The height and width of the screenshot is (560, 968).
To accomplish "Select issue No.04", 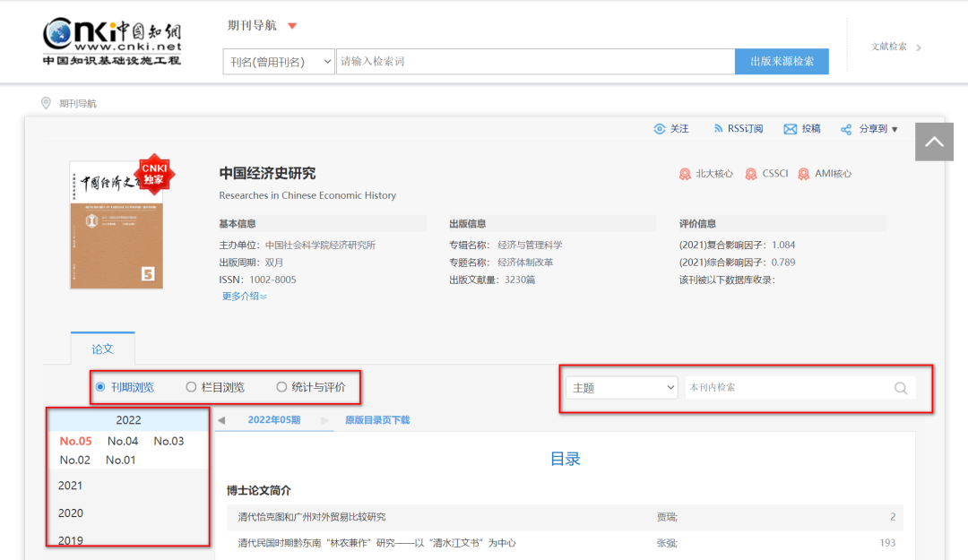I will click(x=123, y=441).
